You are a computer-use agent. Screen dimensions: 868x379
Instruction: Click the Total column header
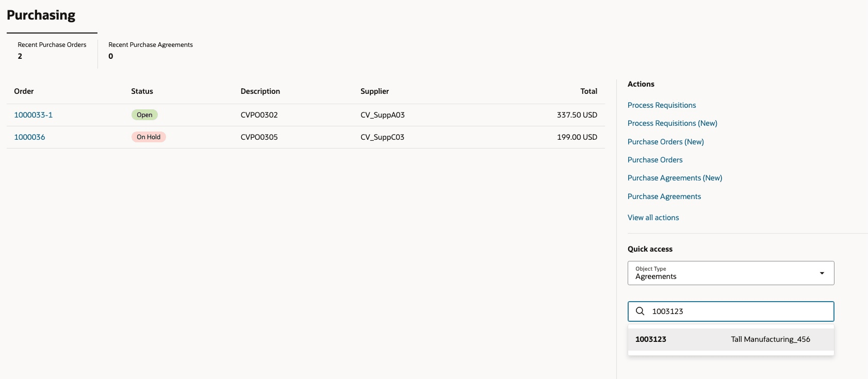589,91
